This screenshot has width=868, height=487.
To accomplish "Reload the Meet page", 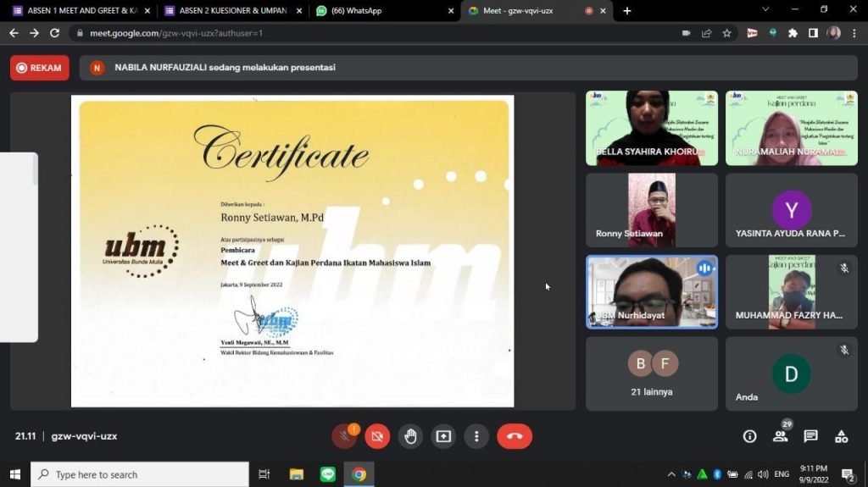I will (x=54, y=33).
